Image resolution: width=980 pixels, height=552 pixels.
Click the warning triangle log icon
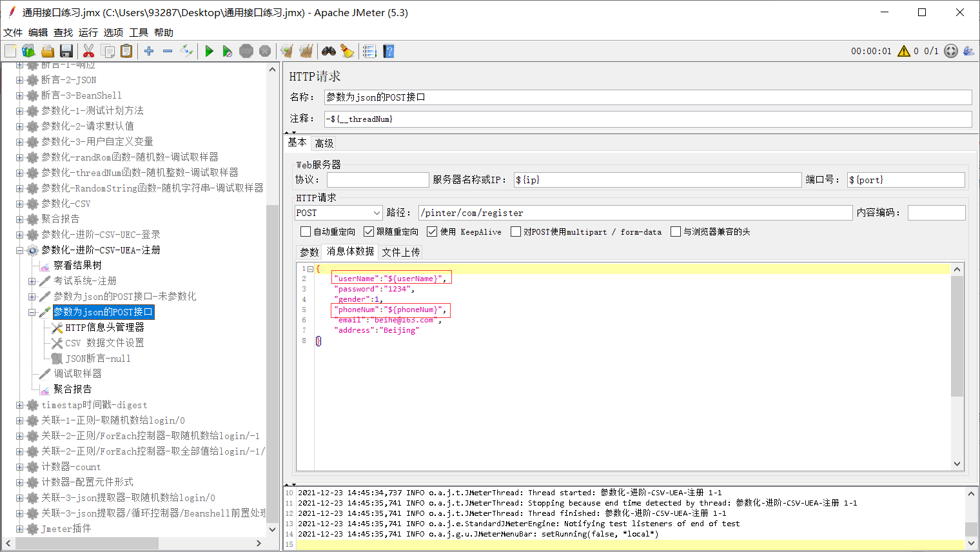tap(904, 51)
